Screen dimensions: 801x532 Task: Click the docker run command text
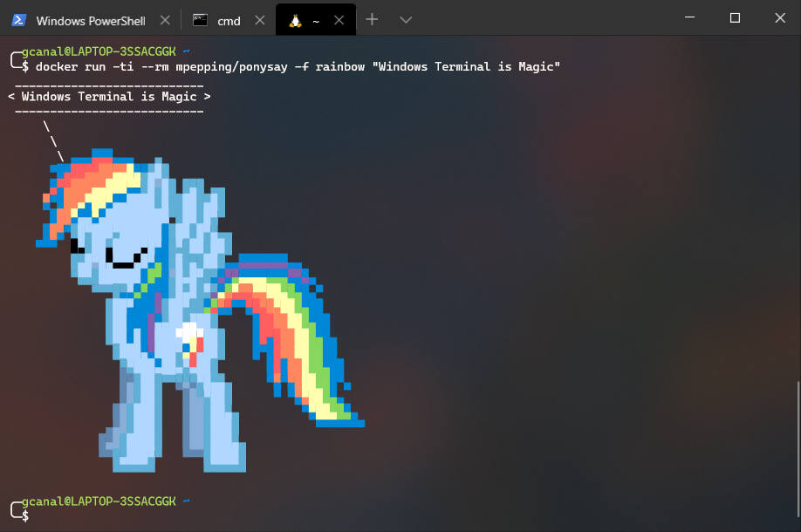(297, 66)
